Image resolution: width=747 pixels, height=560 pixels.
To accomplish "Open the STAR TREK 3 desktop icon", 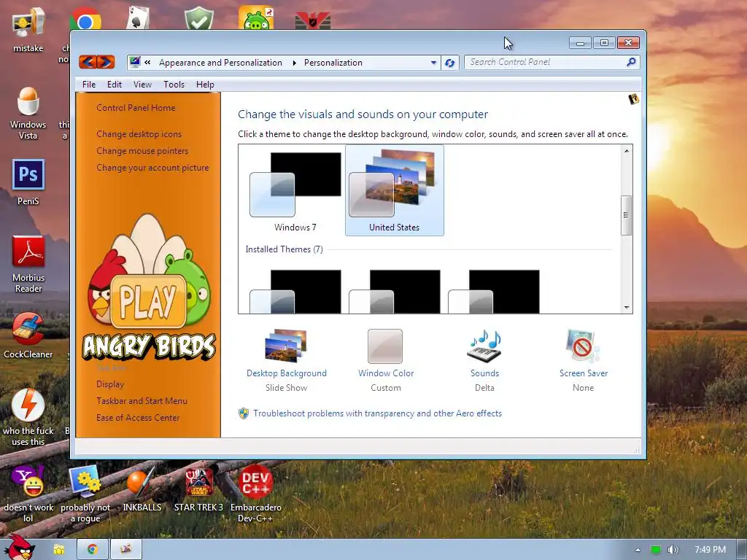I will [198, 488].
